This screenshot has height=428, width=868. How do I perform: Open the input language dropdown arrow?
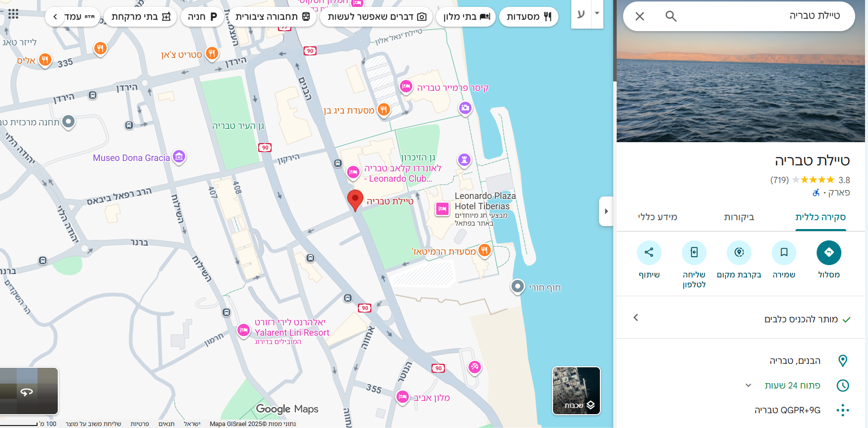pyautogui.click(x=597, y=13)
